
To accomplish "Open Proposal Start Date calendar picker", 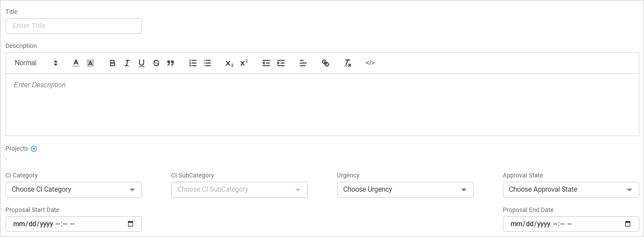I will (x=131, y=224).
